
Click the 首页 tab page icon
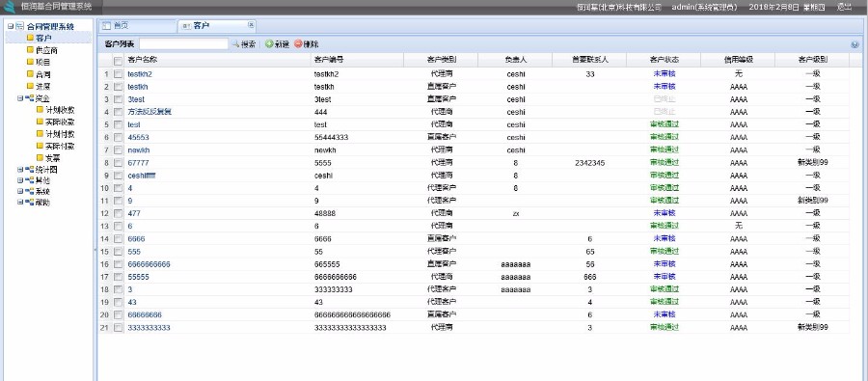(107, 25)
